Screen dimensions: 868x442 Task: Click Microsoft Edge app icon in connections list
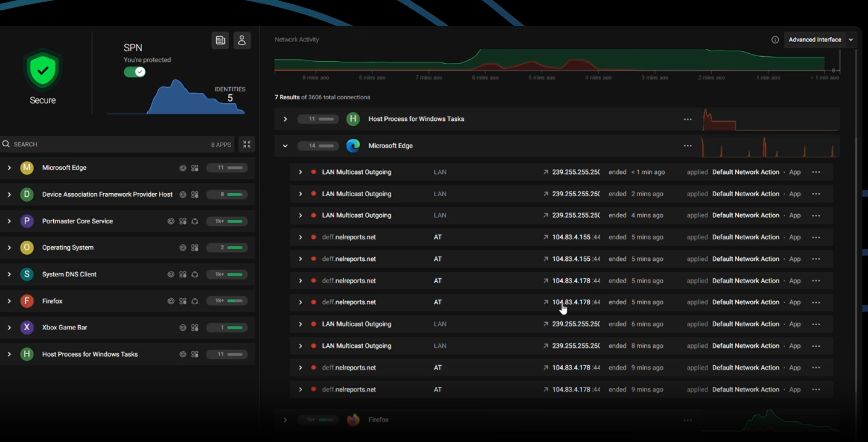[353, 146]
